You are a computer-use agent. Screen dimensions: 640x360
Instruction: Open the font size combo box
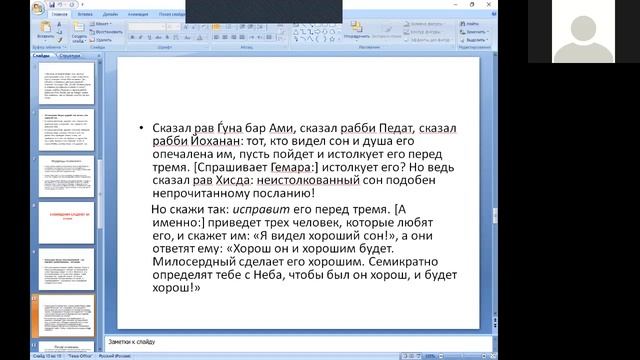click(x=174, y=27)
